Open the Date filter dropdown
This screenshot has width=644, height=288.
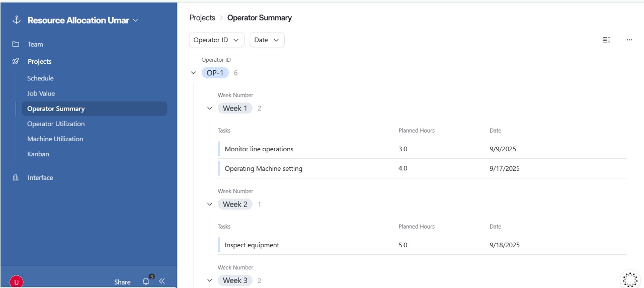coord(267,40)
